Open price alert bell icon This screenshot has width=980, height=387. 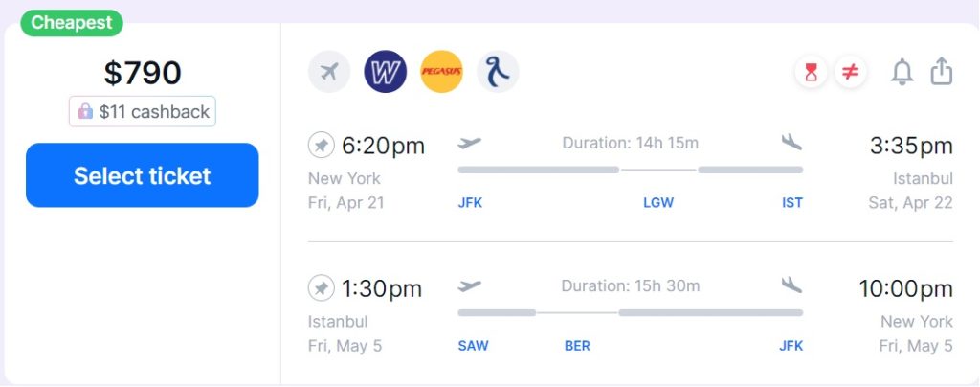click(x=902, y=72)
